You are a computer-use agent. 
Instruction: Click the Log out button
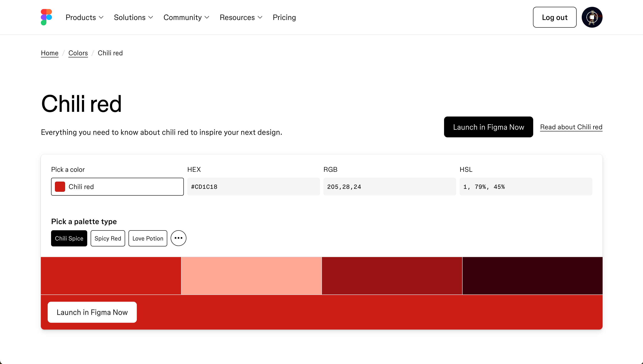(554, 17)
